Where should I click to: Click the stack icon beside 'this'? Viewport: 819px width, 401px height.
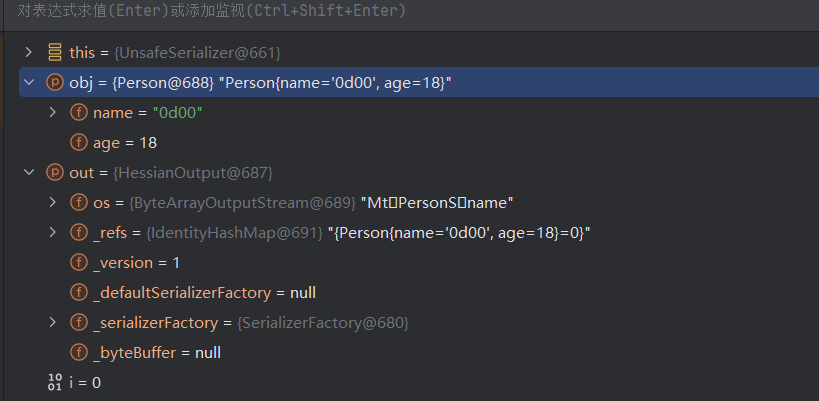click(x=54, y=51)
